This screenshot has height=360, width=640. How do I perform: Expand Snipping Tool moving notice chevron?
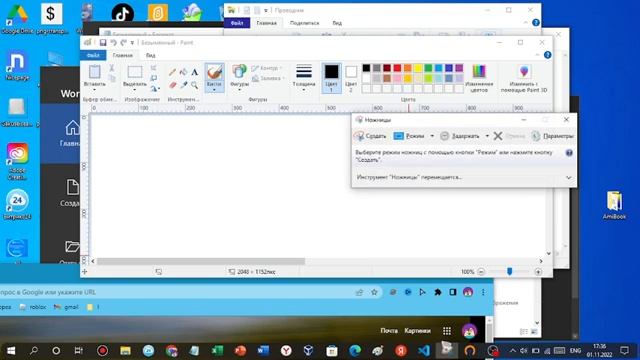(569, 178)
